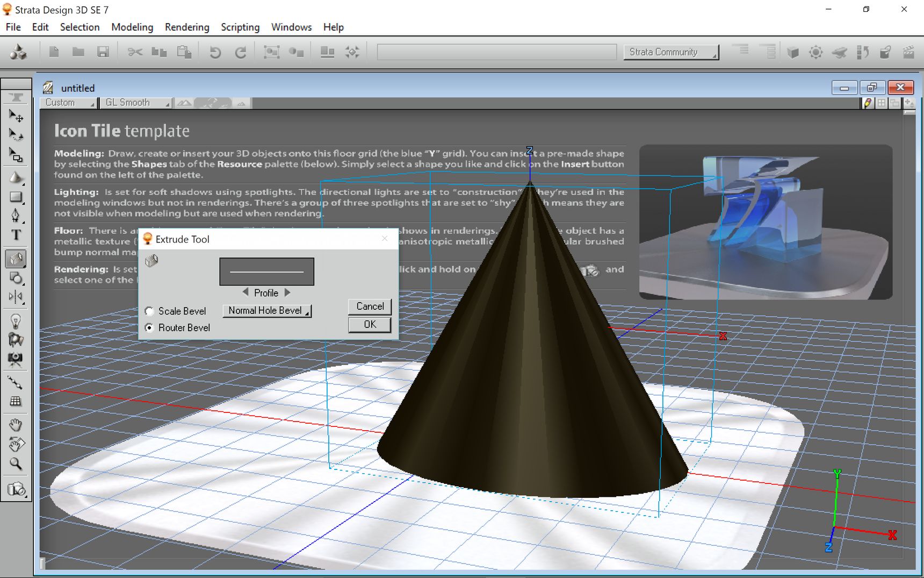Viewport: 924px width, 578px height.
Task: Open the Edit menu
Action: [x=40, y=27]
